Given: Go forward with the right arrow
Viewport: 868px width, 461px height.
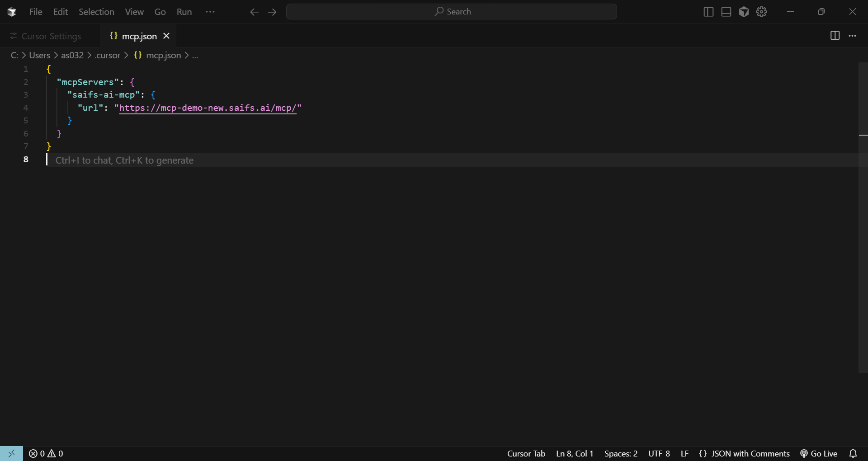Looking at the screenshot, I should (x=272, y=12).
